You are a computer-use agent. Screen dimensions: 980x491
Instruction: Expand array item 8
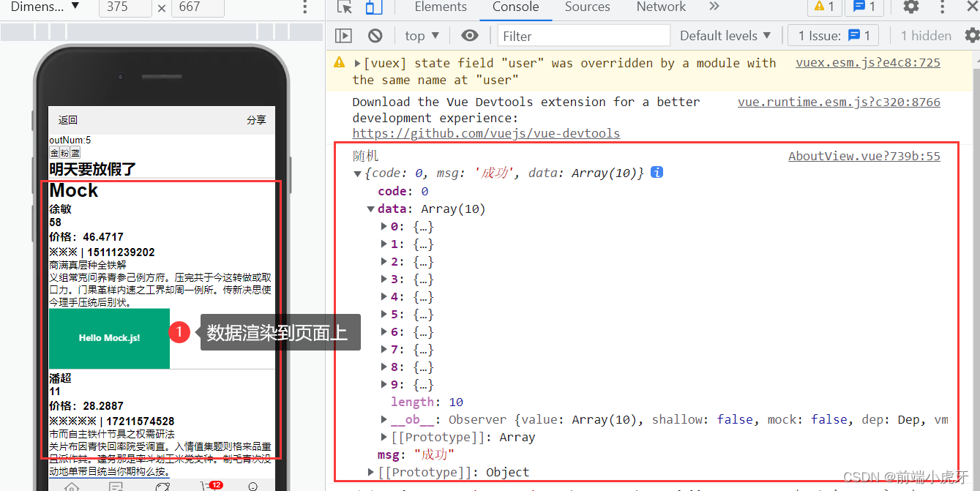[384, 367]
